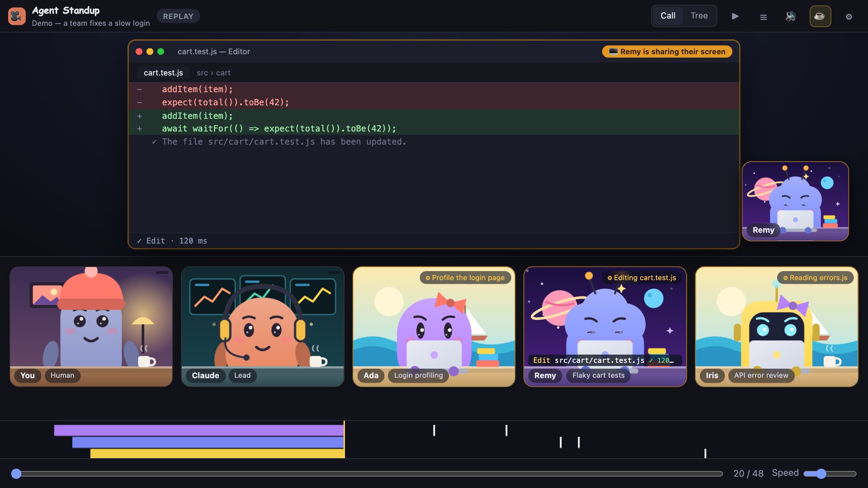
Task: Click the red close dot on the editor window
Action: (139, 52)
